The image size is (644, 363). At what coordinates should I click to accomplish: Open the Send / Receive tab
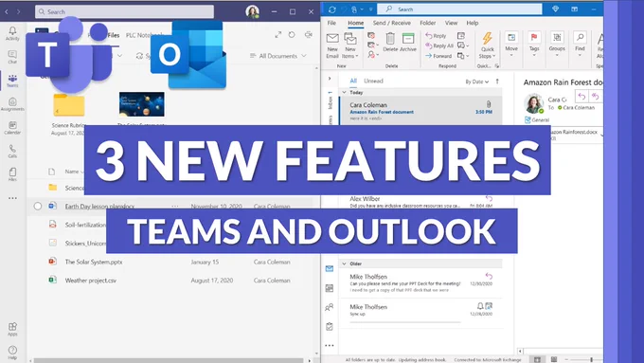point(391,23)
